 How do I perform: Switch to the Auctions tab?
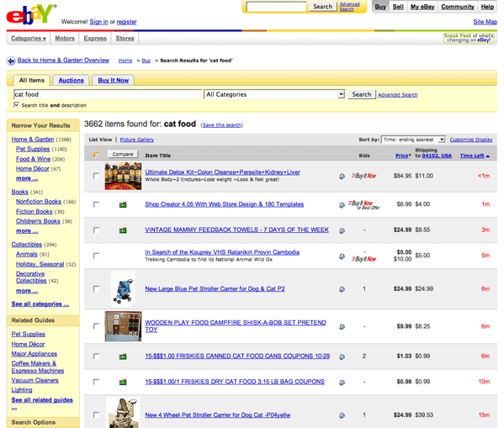pyautogui.click(x=71, y=81)
